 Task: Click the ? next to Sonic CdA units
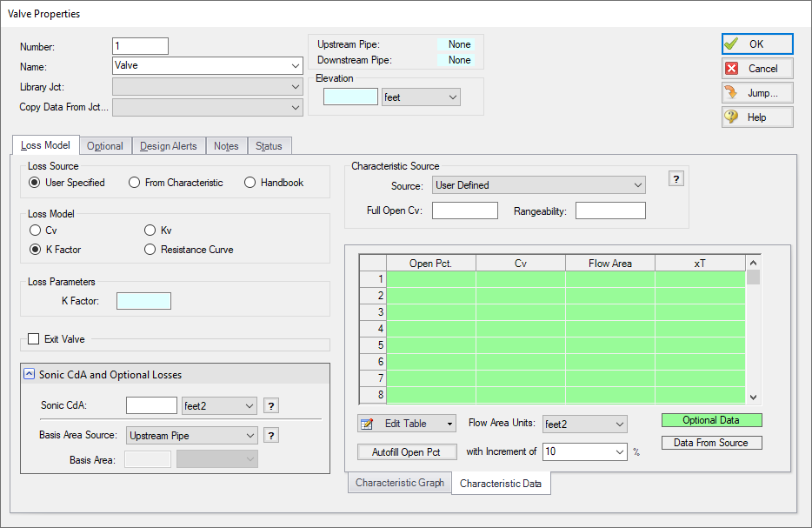click(270, 405)
